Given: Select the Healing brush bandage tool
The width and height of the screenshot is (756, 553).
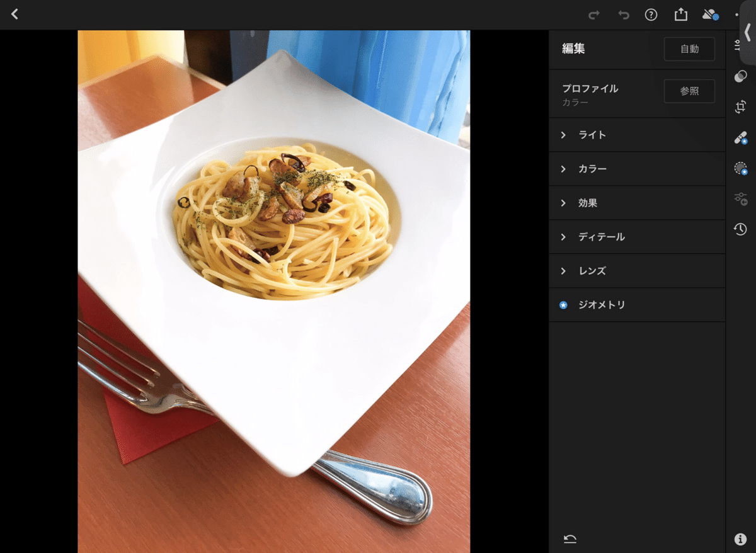Looking at the screenshot, I should point(740,138).
